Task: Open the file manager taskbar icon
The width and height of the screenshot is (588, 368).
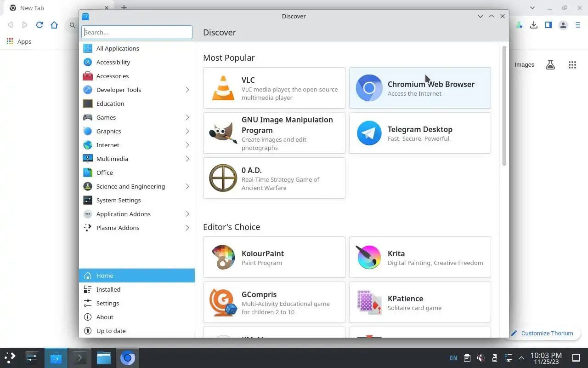Action: pyautogui.click(x=104, y=358)
